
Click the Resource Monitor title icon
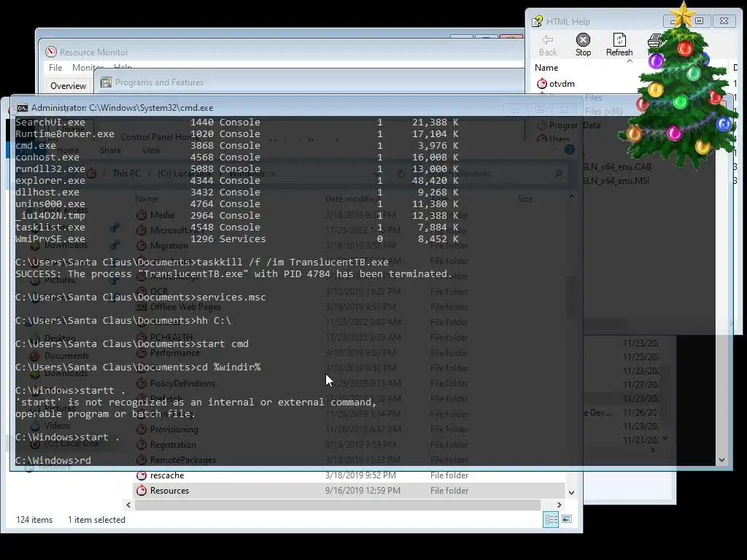click(51, 52)
